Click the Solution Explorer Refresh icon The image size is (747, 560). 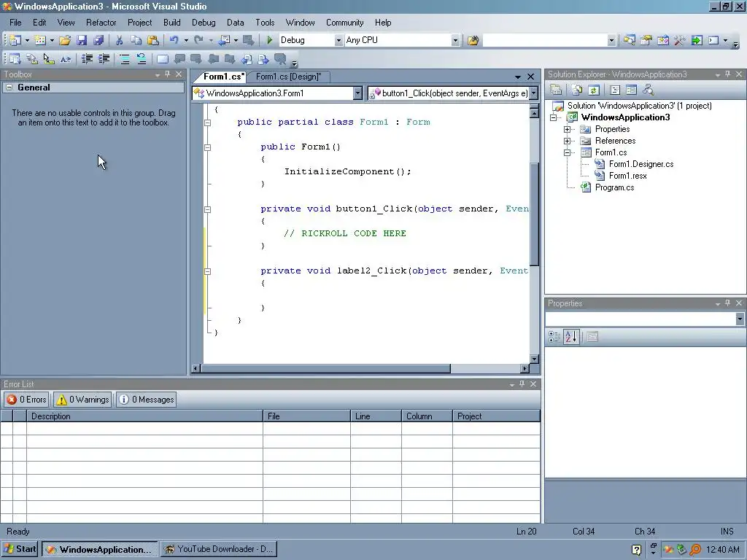coord(594,90)
